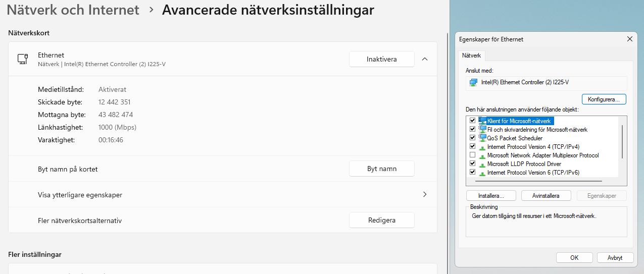Image resolution: width=644 pixels, height=274 pixels.
Task: Click the Byt namn button
Action: pyautogui.click(x=382, y=169)
